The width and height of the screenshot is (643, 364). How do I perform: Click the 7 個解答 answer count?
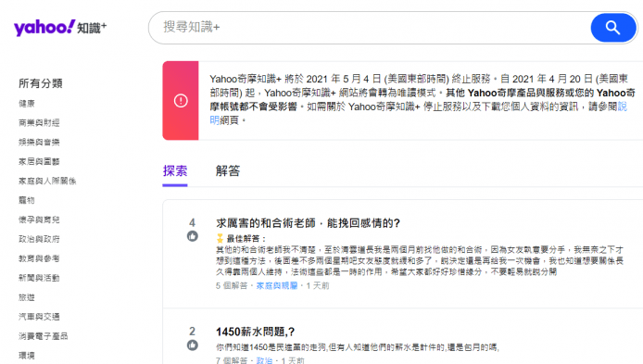click(232, 360)
